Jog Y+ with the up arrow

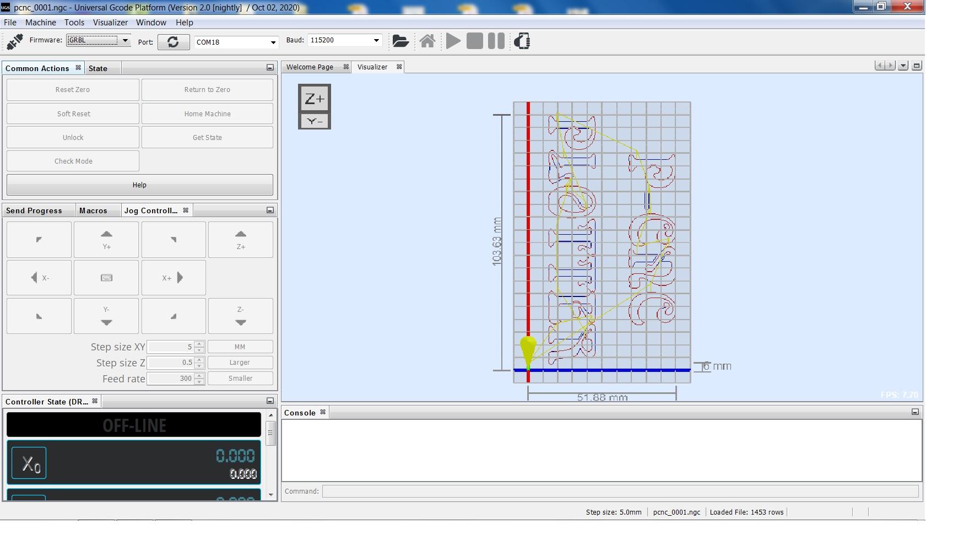pyautogui.click(x=106, y=240)
